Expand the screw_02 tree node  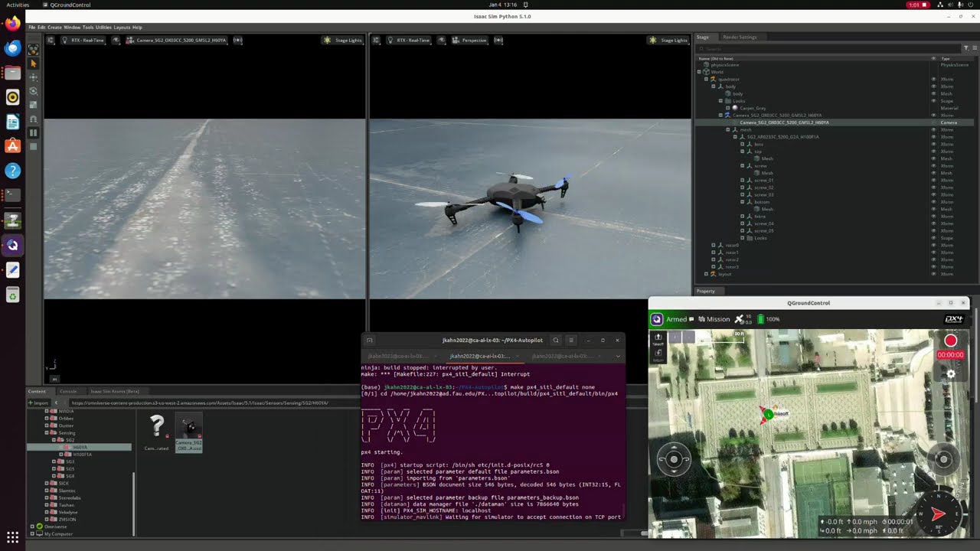pyautogui.click(x=742, y=187)
